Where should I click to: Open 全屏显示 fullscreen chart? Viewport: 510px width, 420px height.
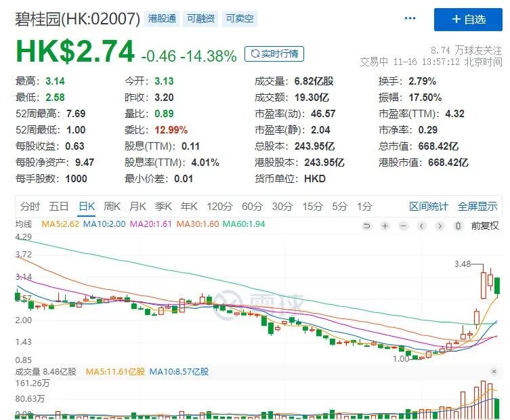point(477,206)
